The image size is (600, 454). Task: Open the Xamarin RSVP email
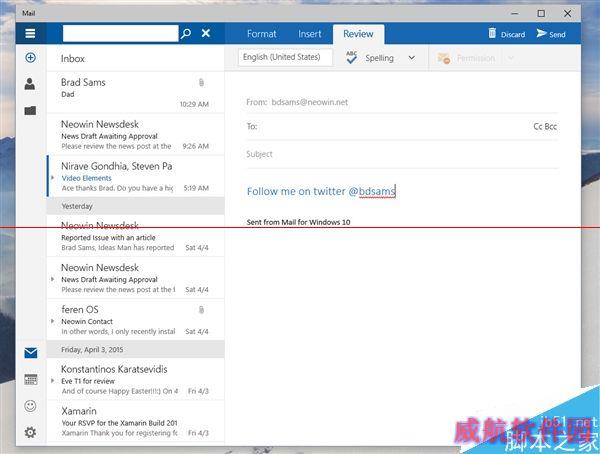[x=135, y=421]
